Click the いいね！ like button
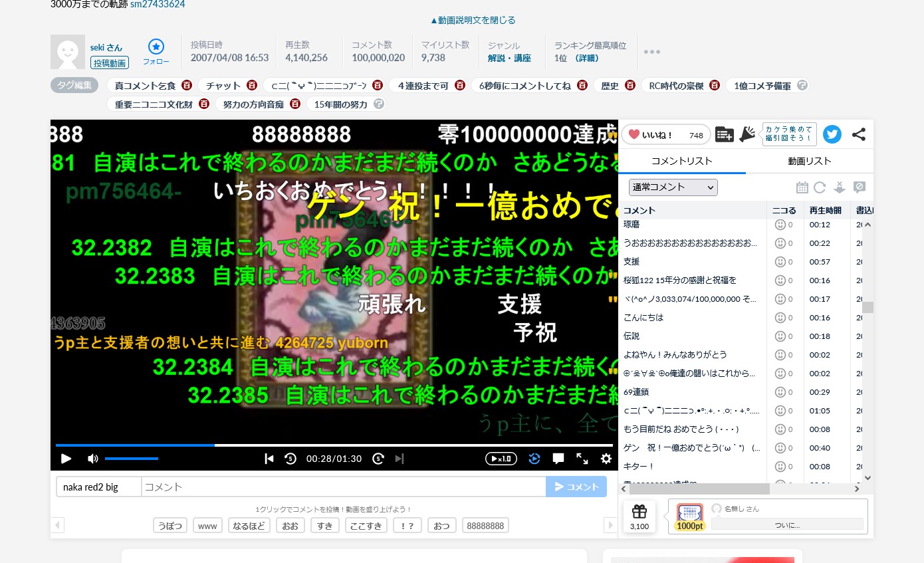Image resolution: width=924 pixels, height=563 pixels. (x=665, y=135)
